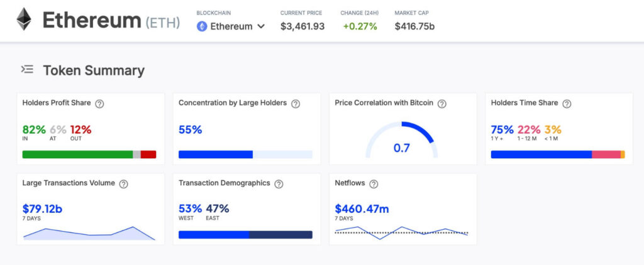The height and width of the screenshot is (265, 644).
Task: Click the Large Transactions Volume card title
Action: pyautogui.click(x=69, y=183)
